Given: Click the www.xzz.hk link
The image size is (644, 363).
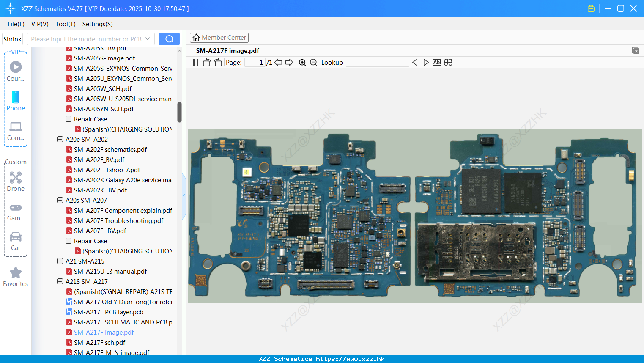Looking at the screenshot, I should (x=350, y=359).
